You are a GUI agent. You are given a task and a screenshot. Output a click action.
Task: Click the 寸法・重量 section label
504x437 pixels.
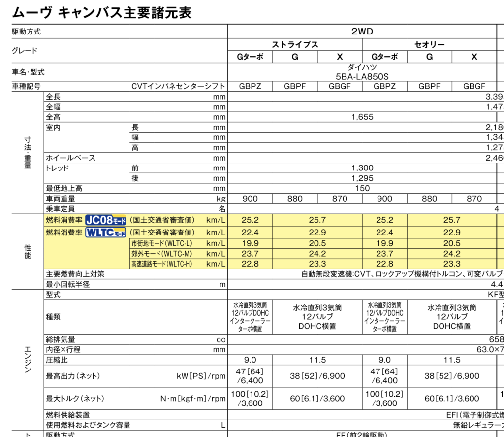pos(28,153)
